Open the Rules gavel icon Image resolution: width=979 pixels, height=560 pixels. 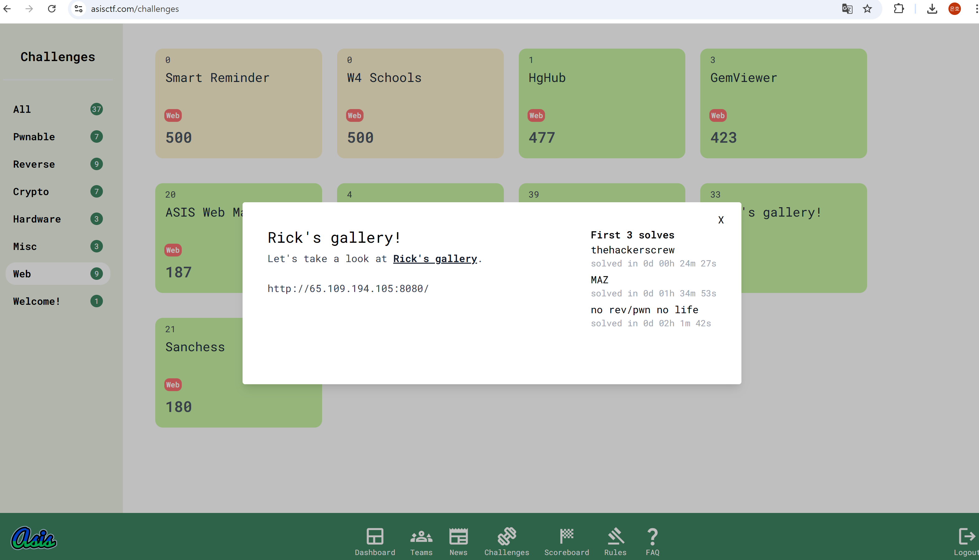[x=615, y=537]
